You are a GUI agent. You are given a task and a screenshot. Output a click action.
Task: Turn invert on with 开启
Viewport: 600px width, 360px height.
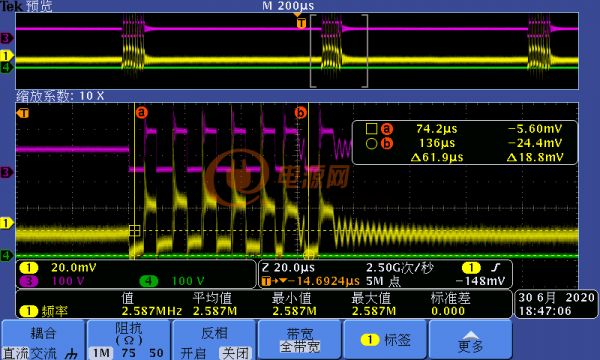pyautogui.click(x=193, y=353)
